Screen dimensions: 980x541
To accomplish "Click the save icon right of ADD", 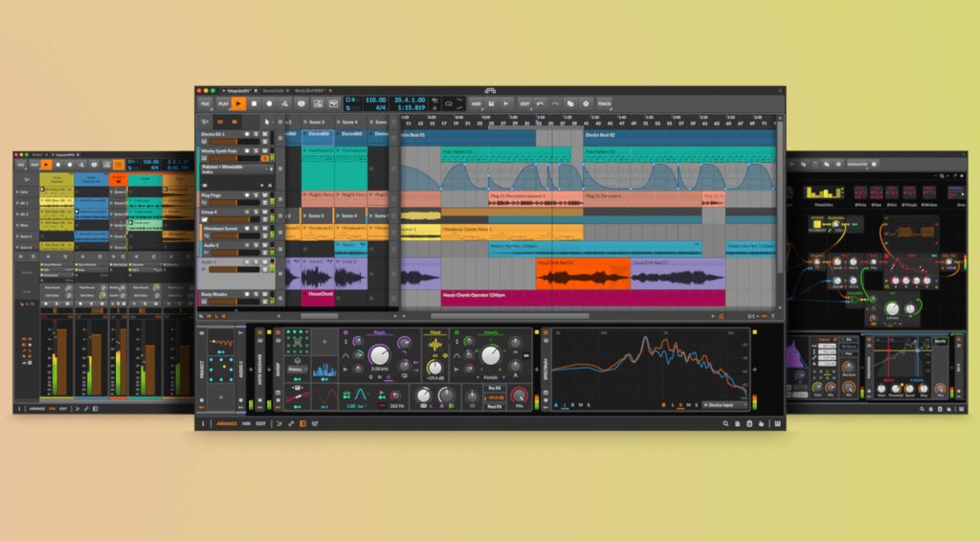I will 491,103.
